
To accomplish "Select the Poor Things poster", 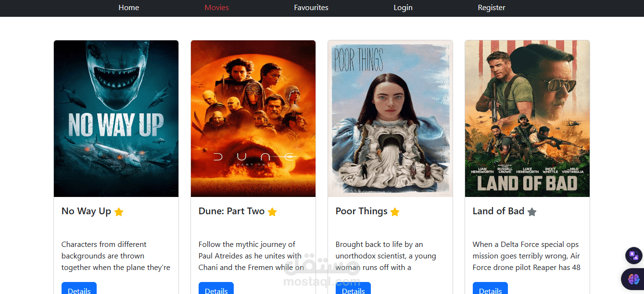I will [390, 119].
